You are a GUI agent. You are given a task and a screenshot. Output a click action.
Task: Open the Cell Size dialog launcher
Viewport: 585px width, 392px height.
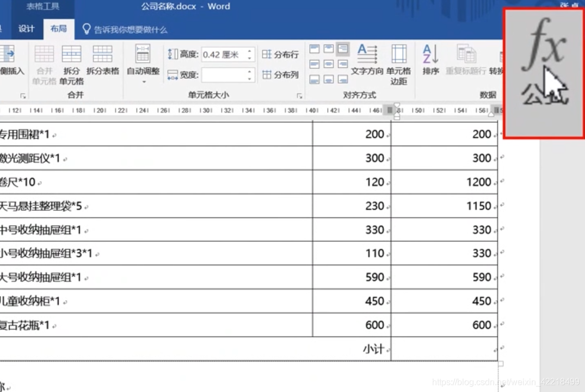pyautogui.click(x=299, y=96)
